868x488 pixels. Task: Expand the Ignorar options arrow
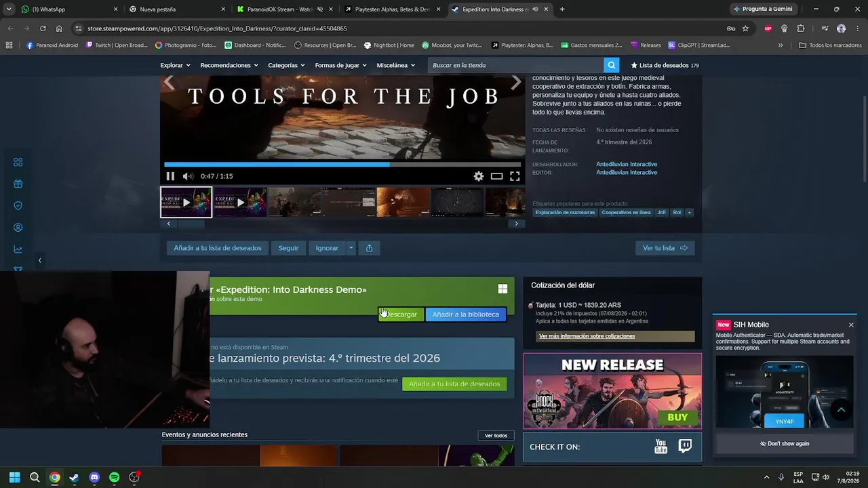(x=351, y=248)
